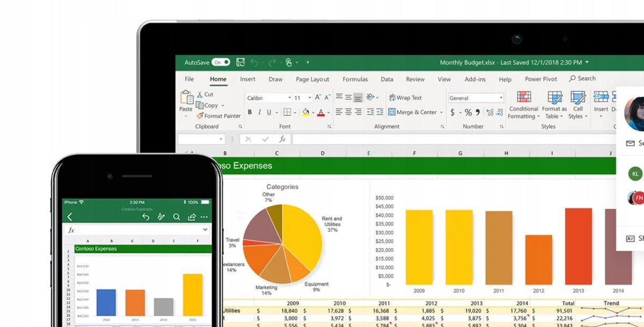Click the Cut scissors icon

[200, 94]
